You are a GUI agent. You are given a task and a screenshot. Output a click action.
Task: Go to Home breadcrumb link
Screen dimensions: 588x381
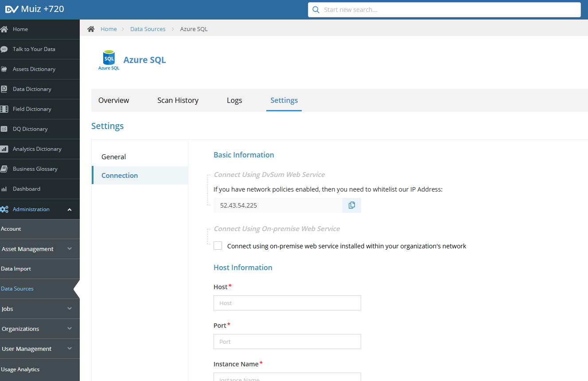[x=109, y=29]
